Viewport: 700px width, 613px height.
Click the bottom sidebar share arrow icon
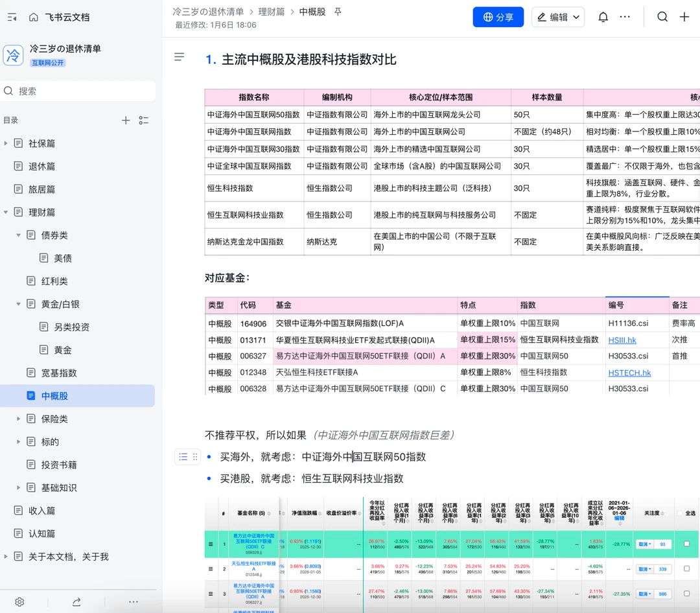coord(76,602)
